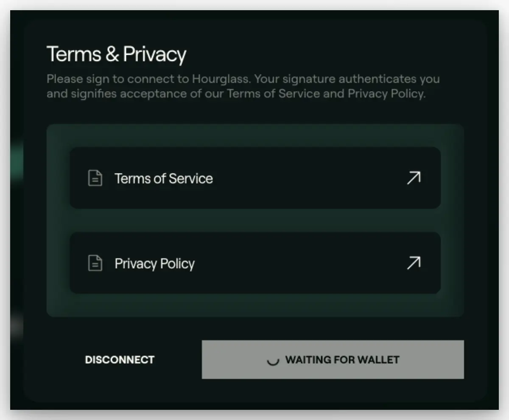Open Terms of Service via its external-link arrow
Screen dimensions: 509x420
414,178
